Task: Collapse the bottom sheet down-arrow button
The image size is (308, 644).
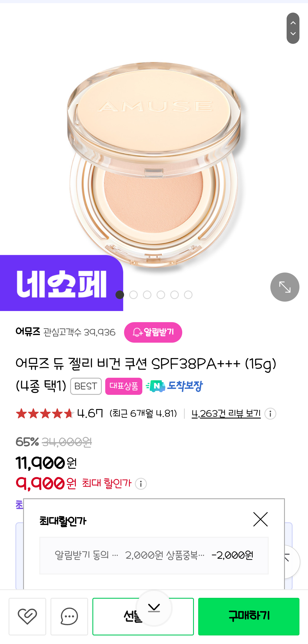Action: pos(154,608)
